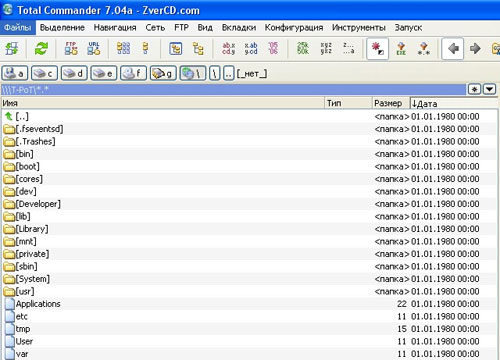Sort by extension using x.ab y.cd icon
Viewport: 500px width, 360px height.
251,49
